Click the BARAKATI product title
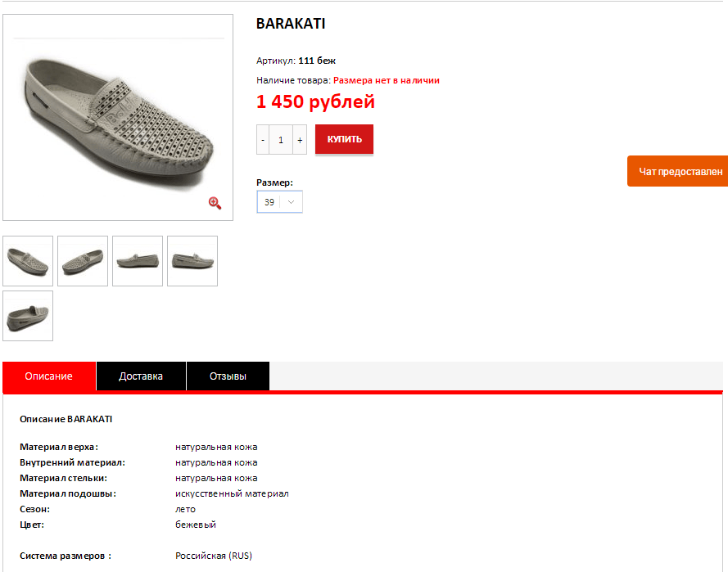Screen dimensions: 728x572 click(291, 24)
